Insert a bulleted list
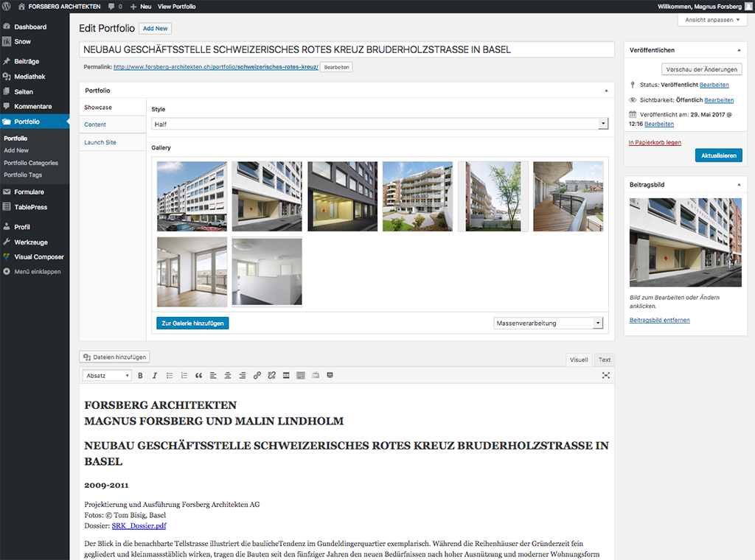The image size is (755, 560). coord(170,376)
